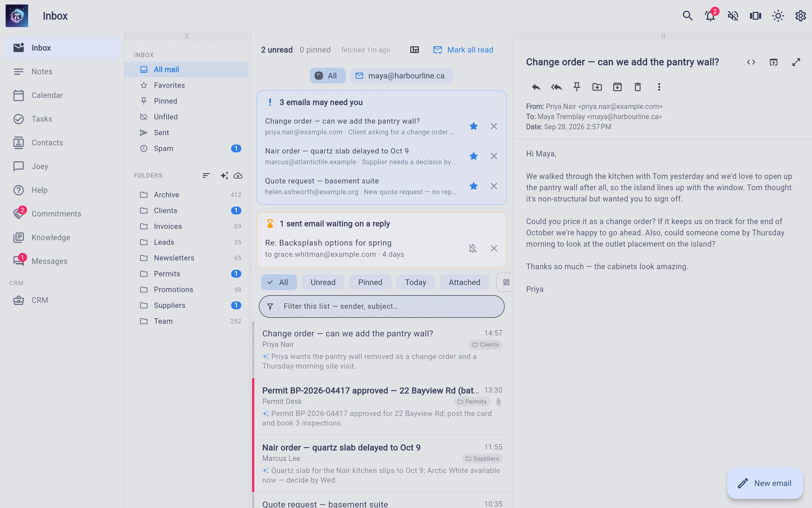Open Messages in the sidebar
812x508 pixels.
pos(62,261)
